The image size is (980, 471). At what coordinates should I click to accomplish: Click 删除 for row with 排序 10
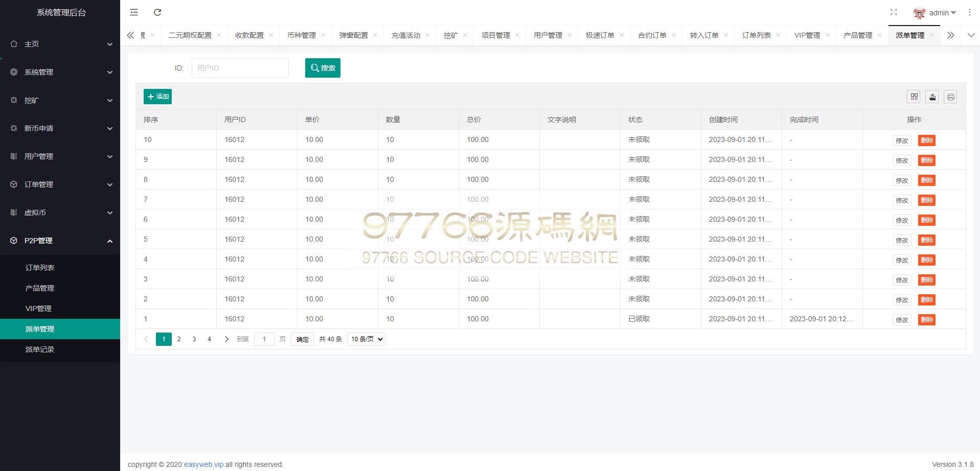pos(927,140)
